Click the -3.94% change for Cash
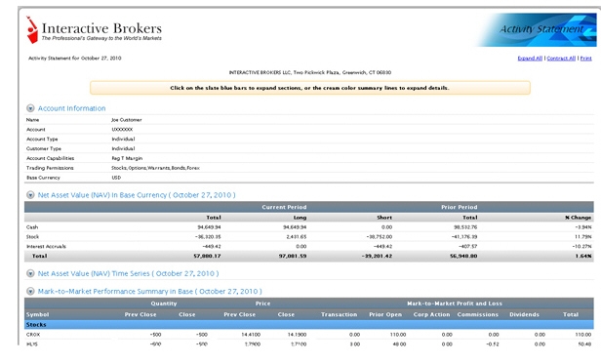Screen dimensions: 601x364 [x=583, y=227]
